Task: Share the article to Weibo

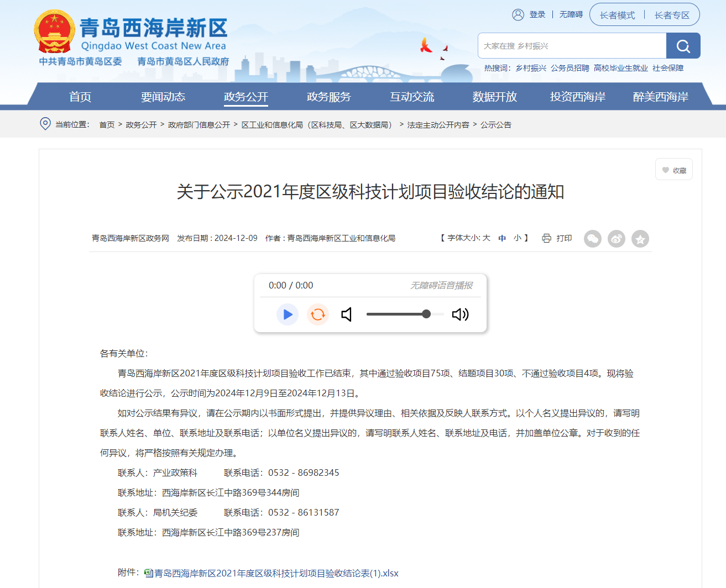Action: [x=616, y=239]
